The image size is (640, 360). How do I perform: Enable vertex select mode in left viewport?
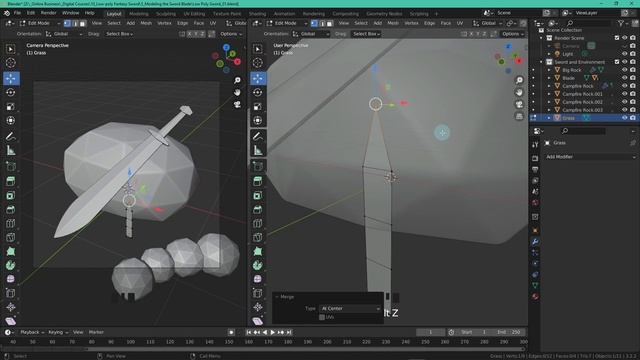67,23
